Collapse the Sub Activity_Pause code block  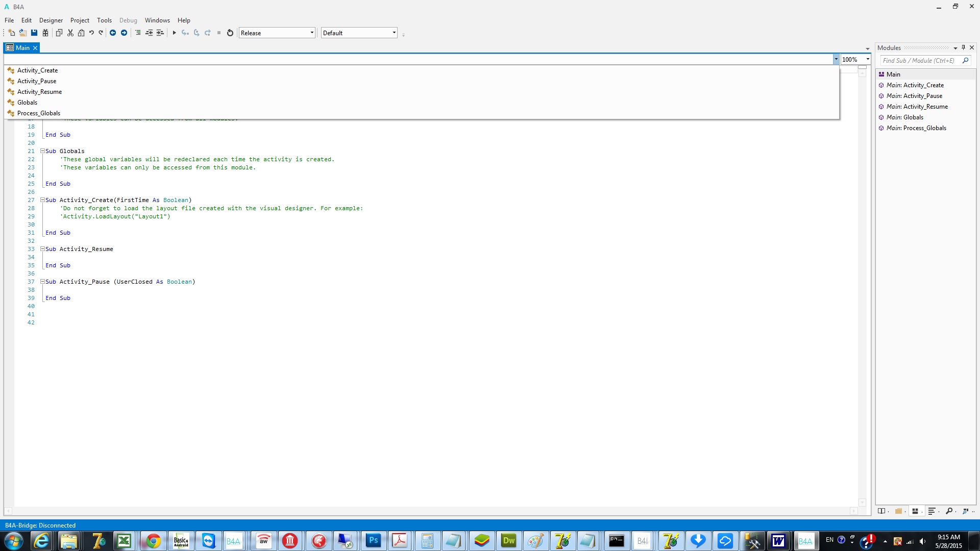click(x=42, y=282)
